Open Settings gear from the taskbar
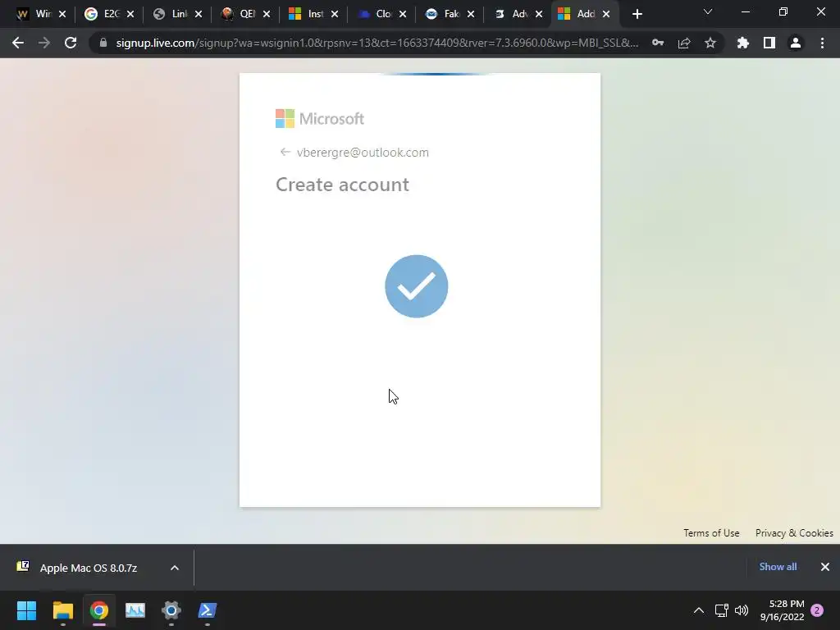This screenshot has height=630, width=840. point(171,610)
